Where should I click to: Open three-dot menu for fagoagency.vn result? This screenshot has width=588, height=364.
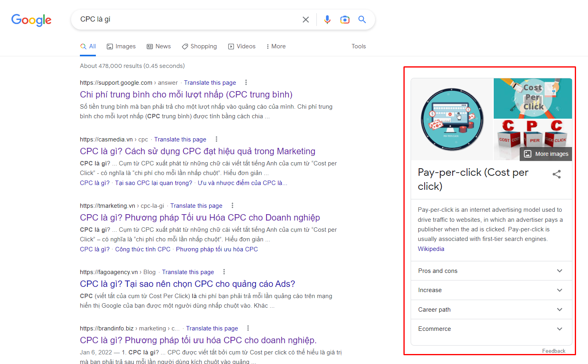(224, 272)
